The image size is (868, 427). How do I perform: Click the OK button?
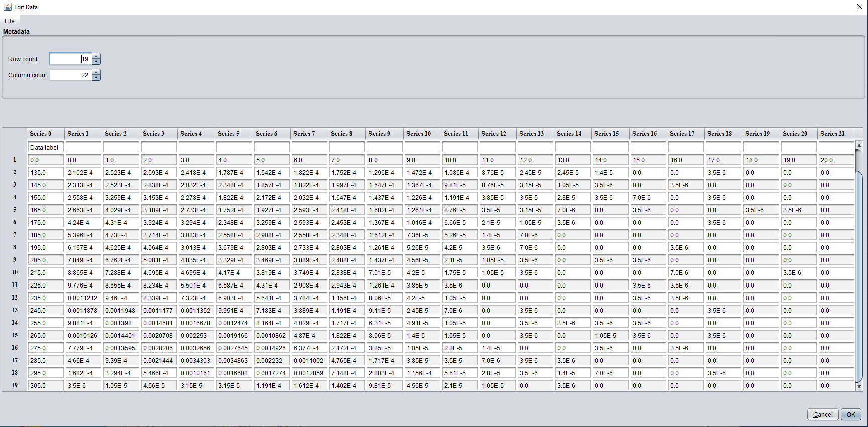coord(851,414)
